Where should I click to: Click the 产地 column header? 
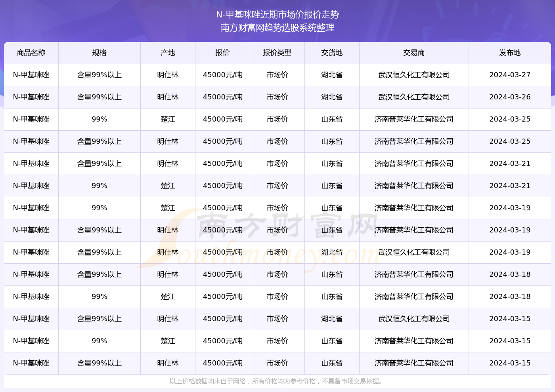[x=167, y=53]
